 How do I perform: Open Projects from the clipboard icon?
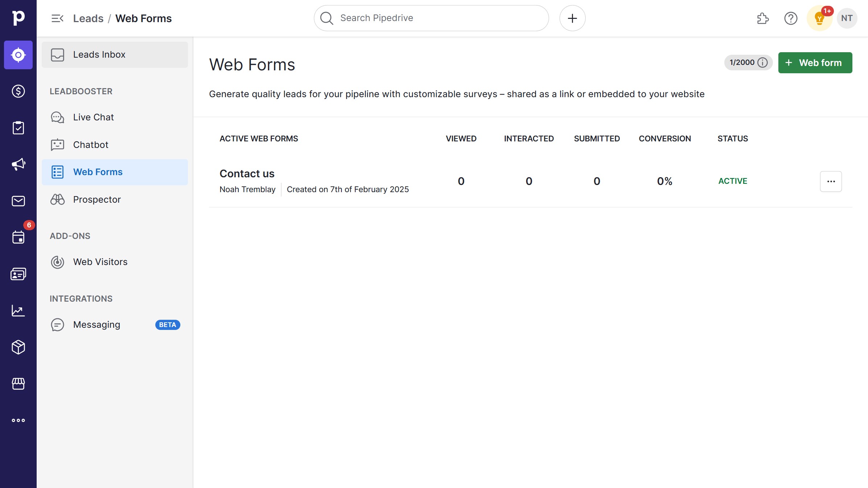pos(18,128)
